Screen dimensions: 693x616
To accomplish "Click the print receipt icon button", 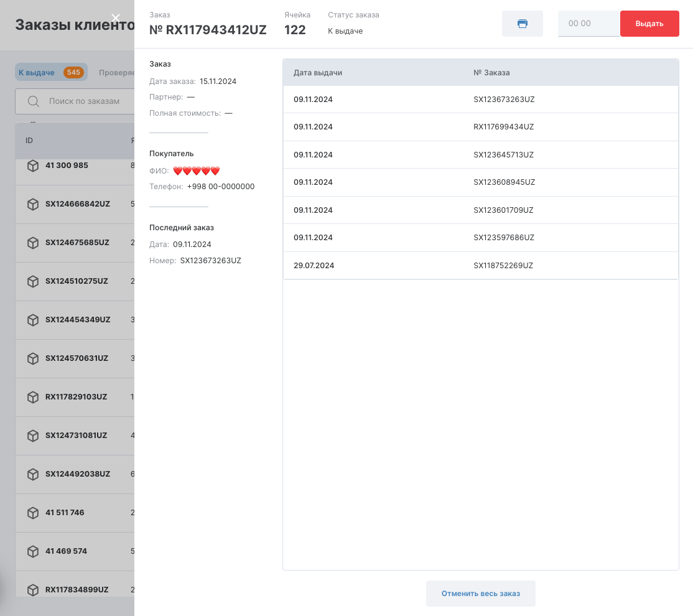I will [523, 24].
